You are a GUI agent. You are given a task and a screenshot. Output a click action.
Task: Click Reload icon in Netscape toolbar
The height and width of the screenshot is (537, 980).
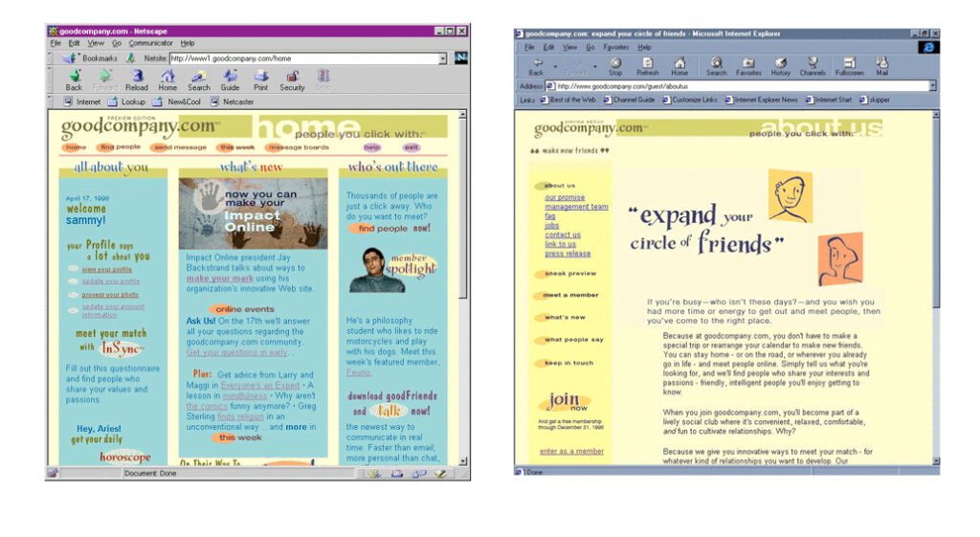pyautogui.click(x=136, y=80)
